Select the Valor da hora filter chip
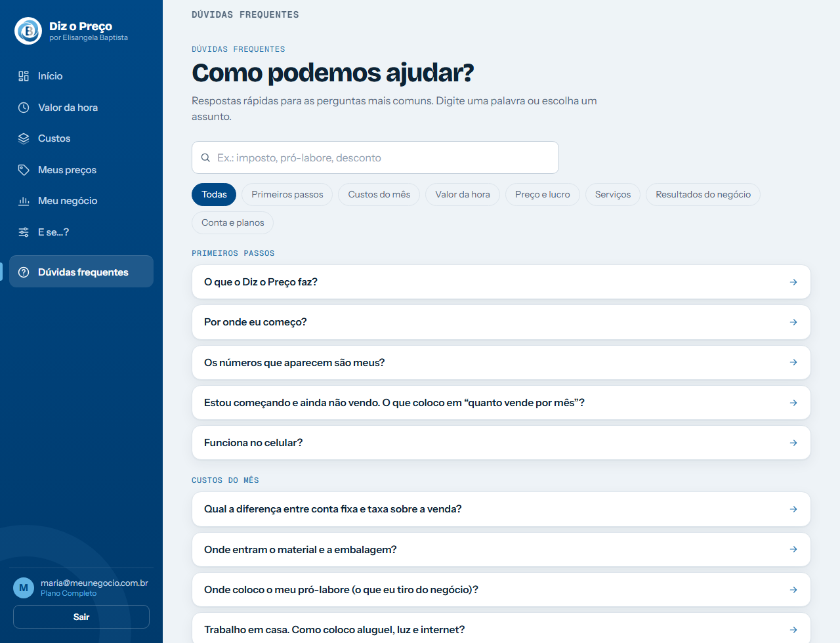 pyautogui.click(x=463, y=194)
